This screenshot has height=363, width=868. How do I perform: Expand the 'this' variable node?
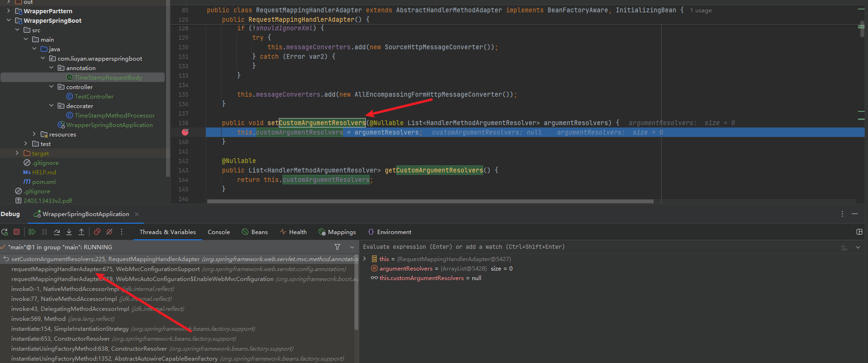[364, 259]
